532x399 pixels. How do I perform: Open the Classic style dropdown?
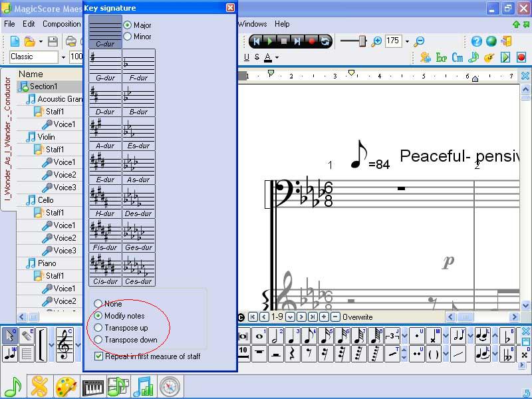click(63, 57)
